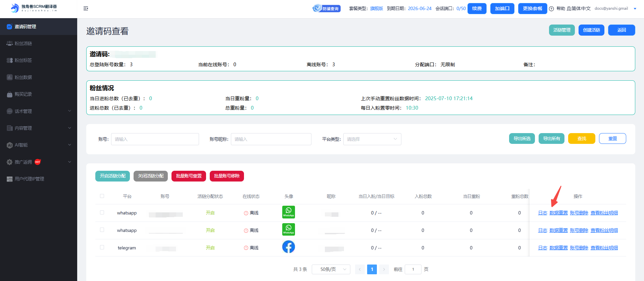Select the telegram row checkbox

(x=102, y=247)
